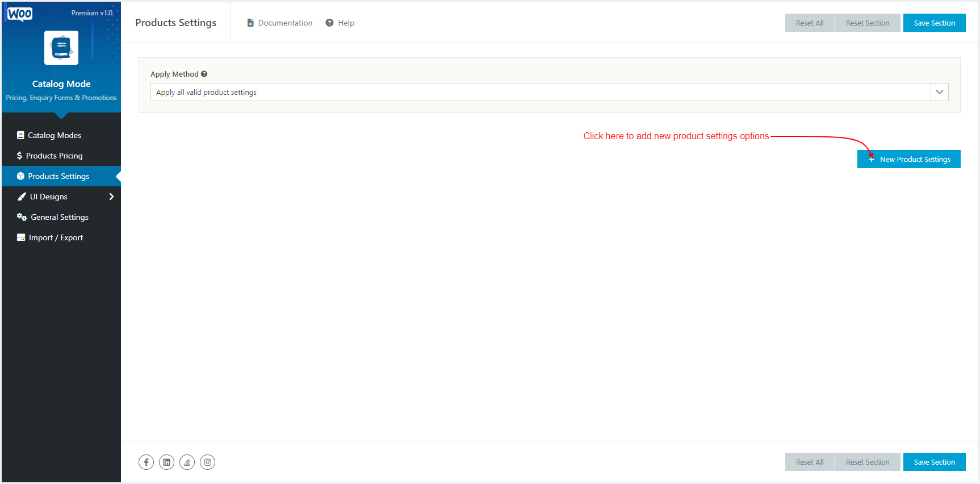Click the Products Settings cube icon

20,176
